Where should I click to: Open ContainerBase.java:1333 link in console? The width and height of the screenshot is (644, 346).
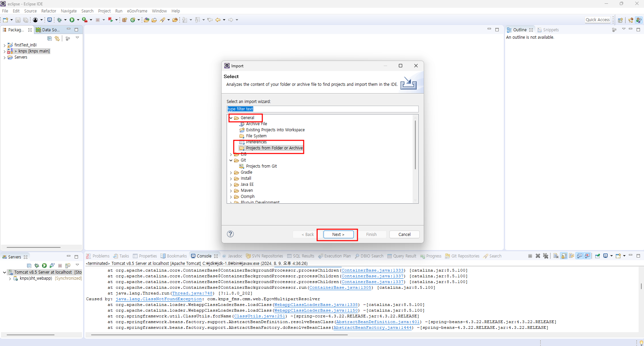point(373,270)
